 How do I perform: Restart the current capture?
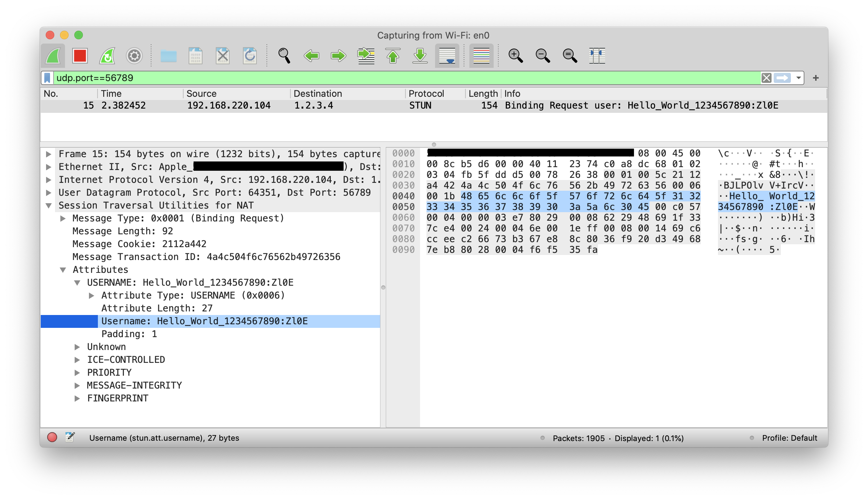pyautogui.click(x=107, y=56)
